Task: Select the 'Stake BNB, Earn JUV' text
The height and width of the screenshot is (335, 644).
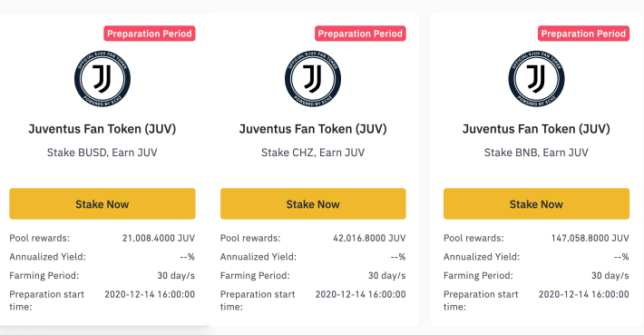Action: (536, 153)
